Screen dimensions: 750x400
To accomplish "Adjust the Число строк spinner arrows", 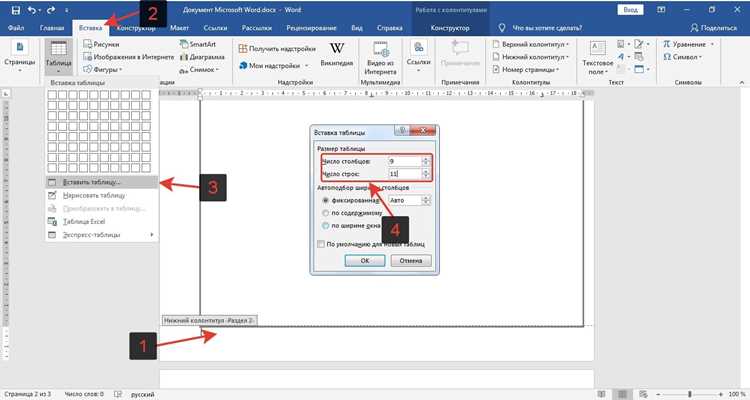I will coord(426,174).
